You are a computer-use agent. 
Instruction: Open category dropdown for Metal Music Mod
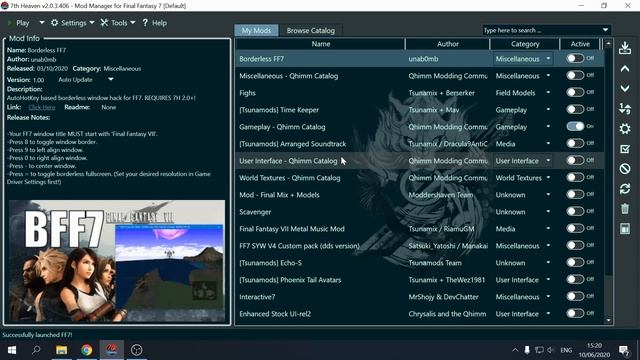[548, 229]
